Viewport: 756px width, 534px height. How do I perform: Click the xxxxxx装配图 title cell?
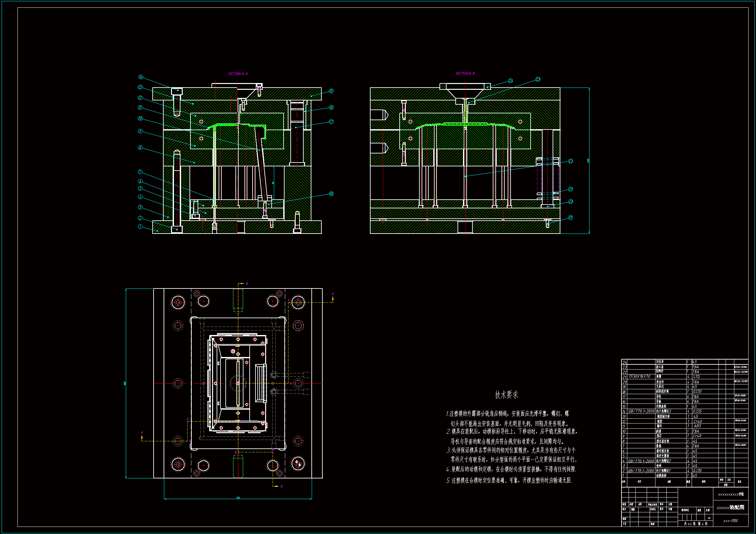coord(730,508)
